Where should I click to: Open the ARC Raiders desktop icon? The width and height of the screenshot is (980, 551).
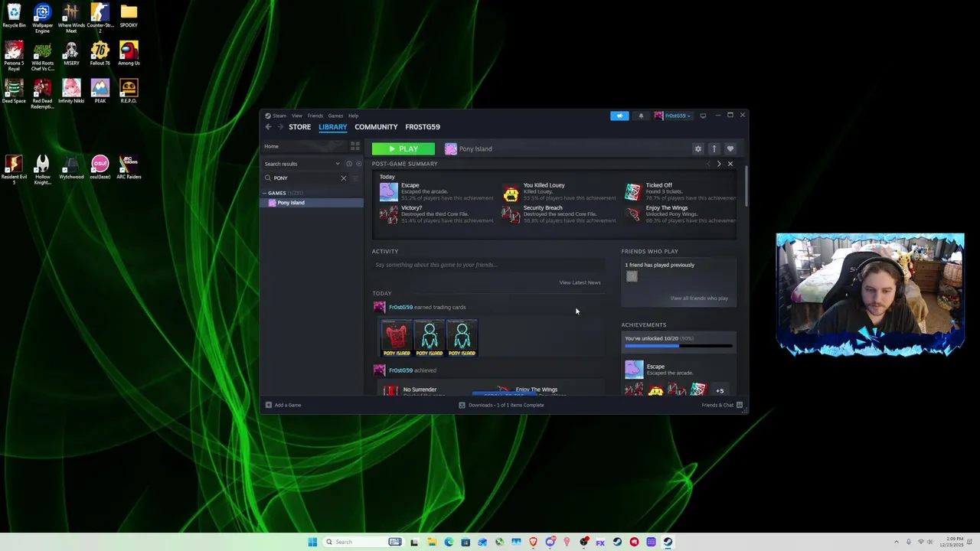(129, 168)
